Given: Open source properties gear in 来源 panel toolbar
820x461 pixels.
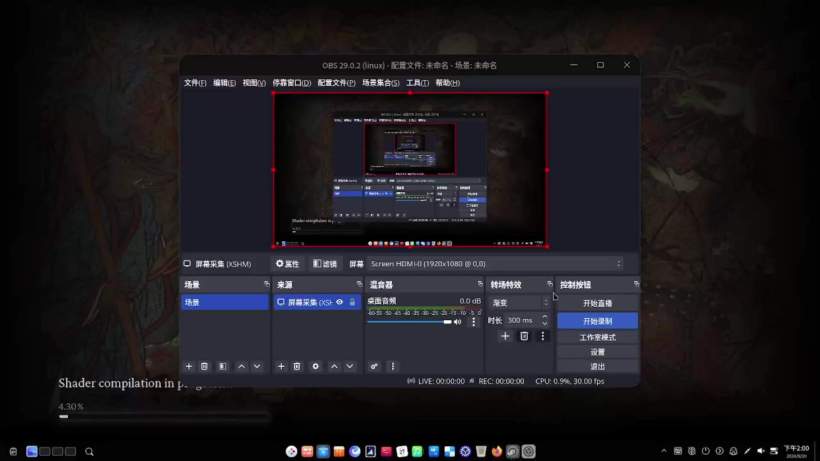Looking at the screenshot, I should (x=315, y=366).
